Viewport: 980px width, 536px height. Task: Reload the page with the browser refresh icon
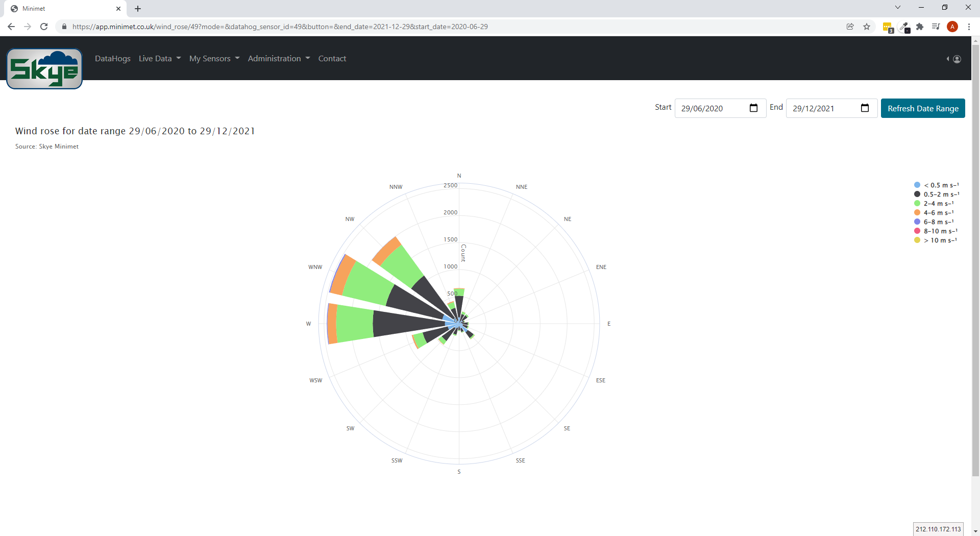[x=44, y=27]
